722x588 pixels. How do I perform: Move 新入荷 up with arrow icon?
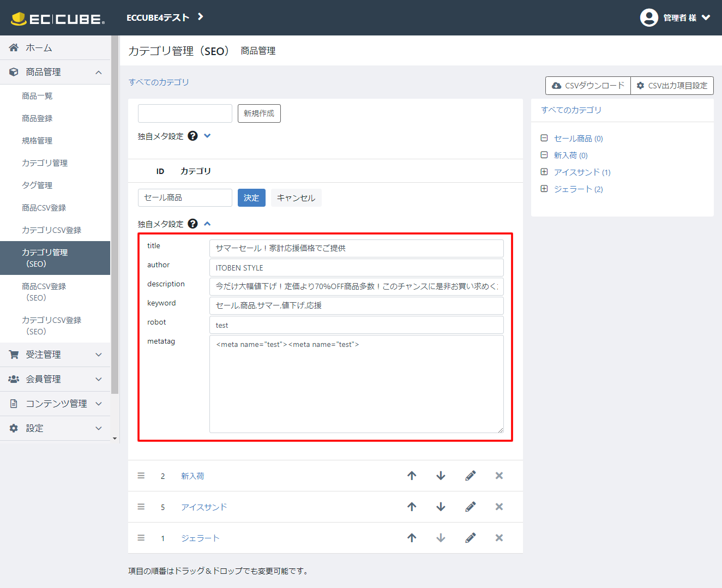412,476
